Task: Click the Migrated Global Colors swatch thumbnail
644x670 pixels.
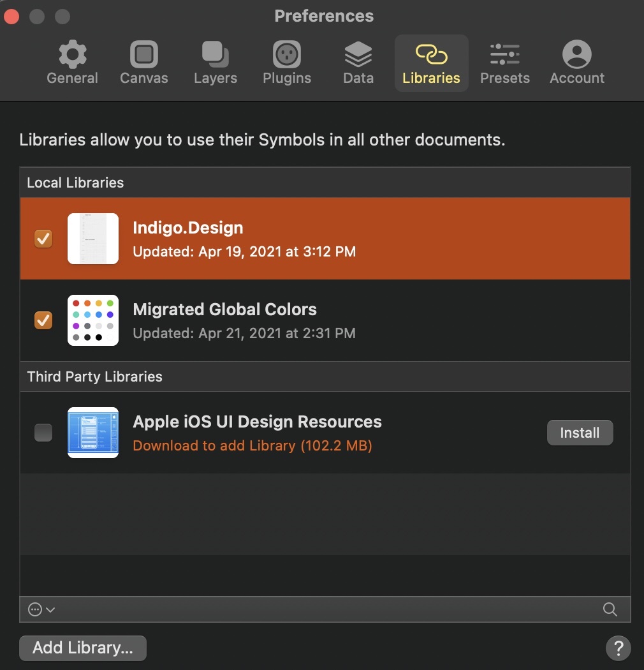Action: point(93,320)
